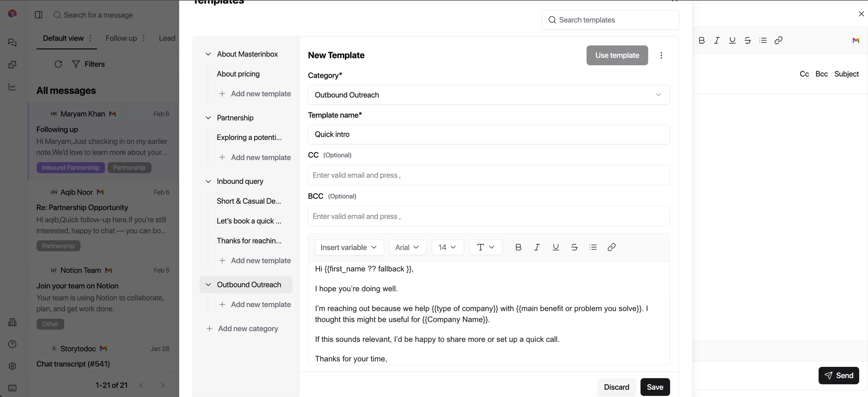Open the keyboard shortcuts icon at sidebar bottom
This screenshot has width=868, height=397.
click(x=12, y=388)
